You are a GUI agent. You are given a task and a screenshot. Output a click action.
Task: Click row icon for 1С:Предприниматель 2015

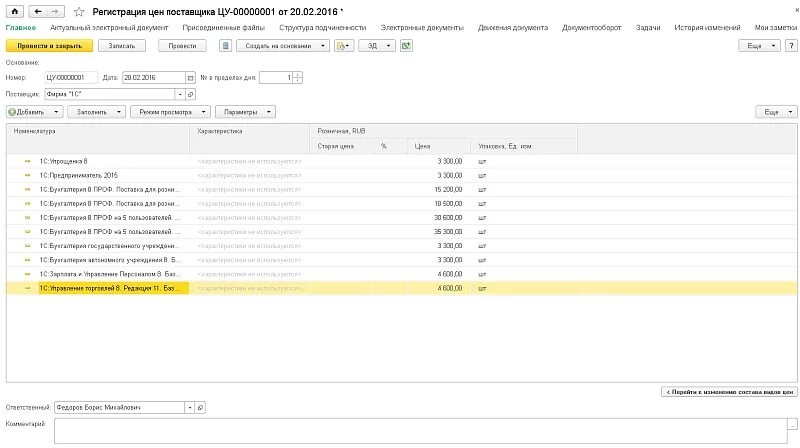click(x=28, y=176)
